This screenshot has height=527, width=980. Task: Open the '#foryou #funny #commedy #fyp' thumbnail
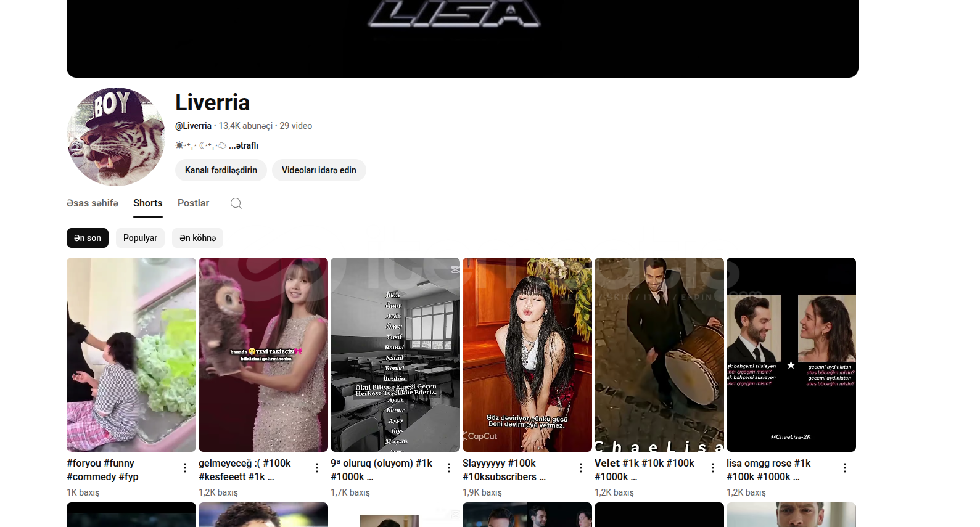point(131,354)
